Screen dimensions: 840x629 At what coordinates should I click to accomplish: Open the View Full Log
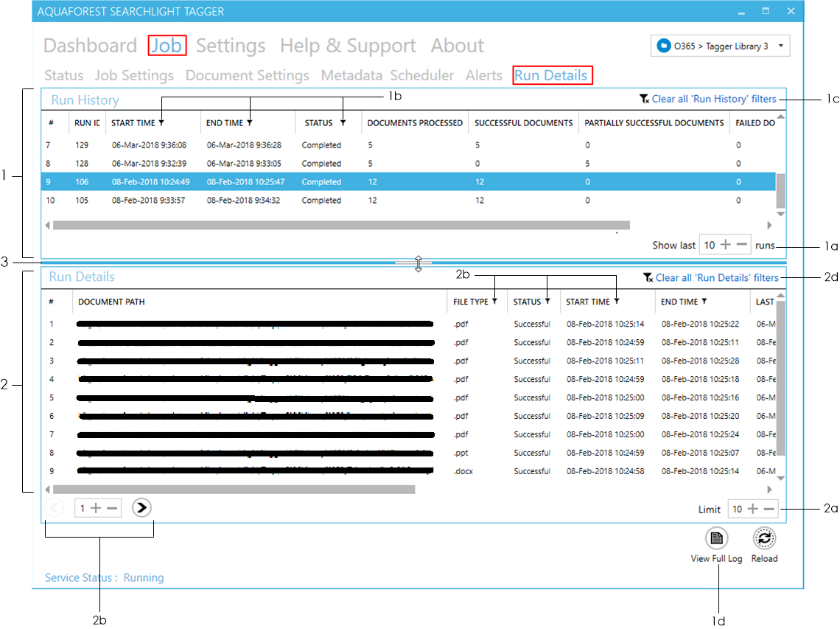pos(715,538)
